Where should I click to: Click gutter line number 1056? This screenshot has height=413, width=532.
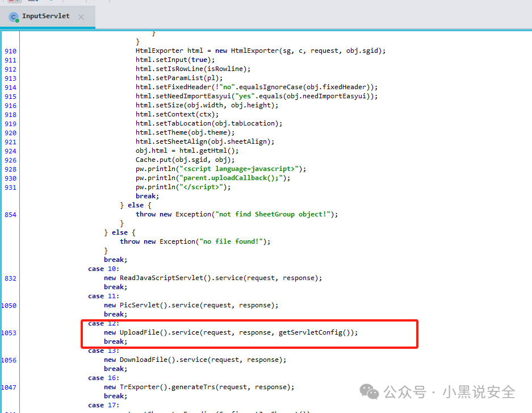pyautogui.click(x=9, y=360)
